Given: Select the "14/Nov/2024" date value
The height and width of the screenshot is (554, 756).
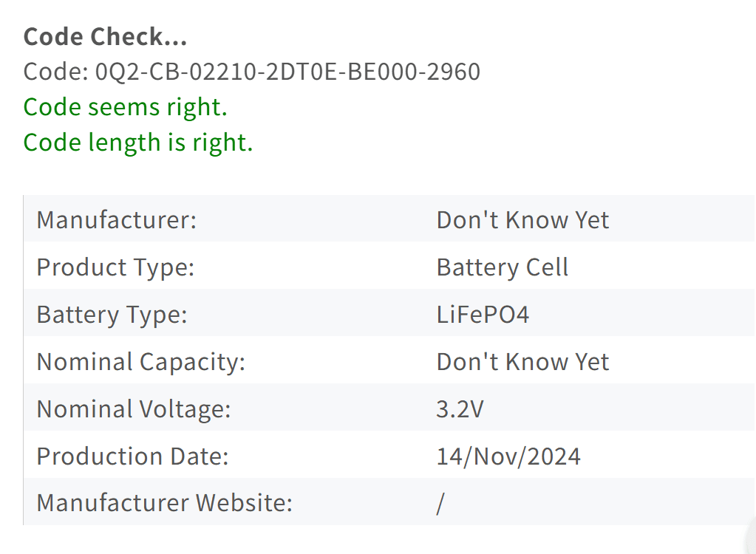Looking at the screenshot, I should (x=508, y=456).
